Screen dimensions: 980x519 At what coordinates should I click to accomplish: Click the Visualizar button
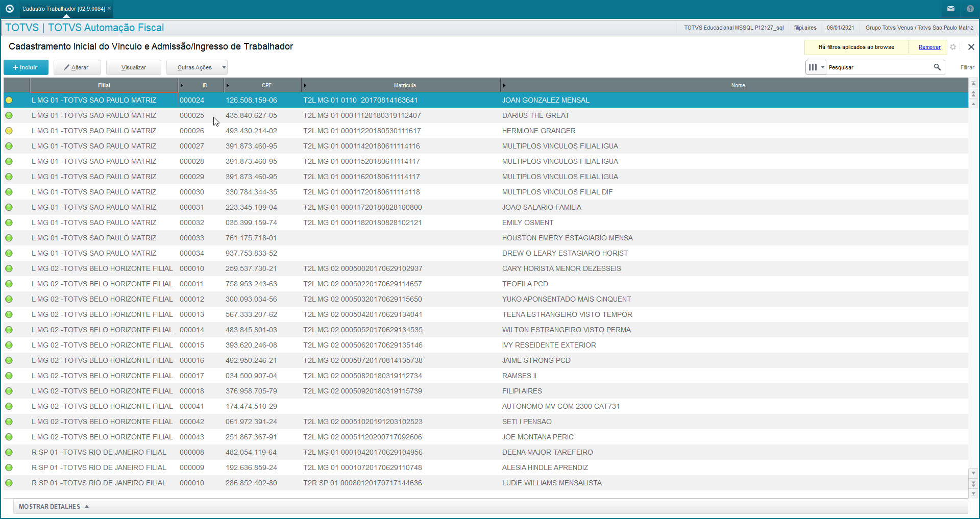[134, 67]
